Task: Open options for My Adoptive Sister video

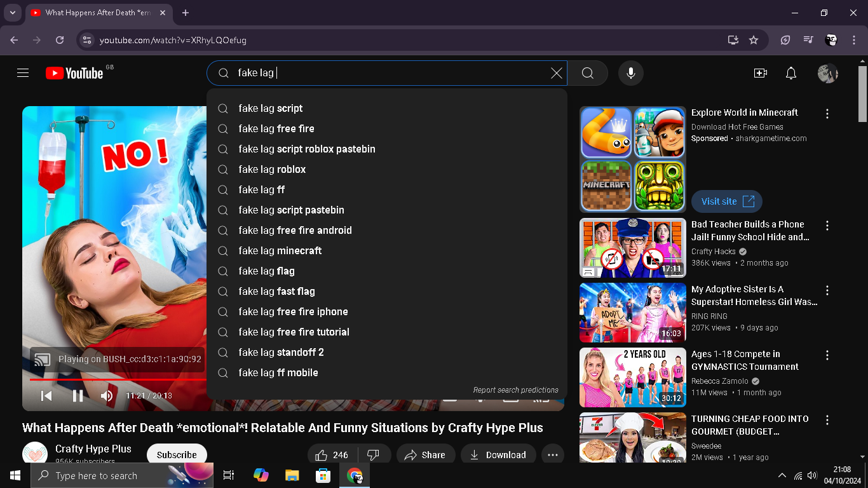Action: tap(827, 290)
